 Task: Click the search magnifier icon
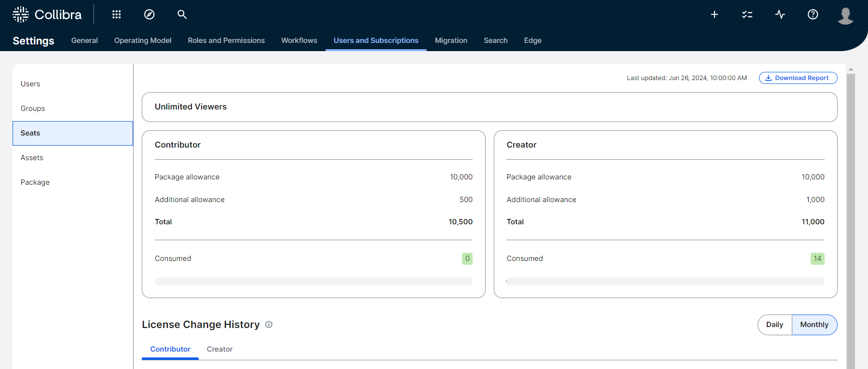tap(182, 14)
